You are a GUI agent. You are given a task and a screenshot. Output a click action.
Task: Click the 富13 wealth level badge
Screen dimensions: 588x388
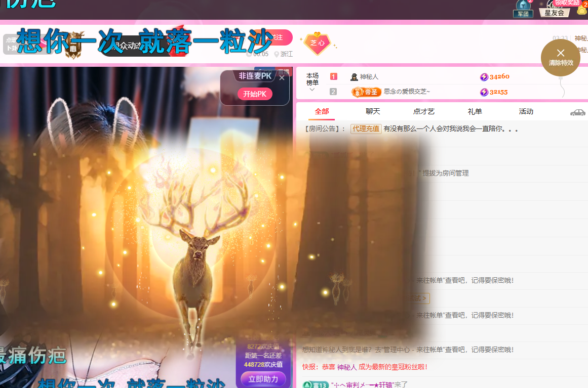click(313, 385)
